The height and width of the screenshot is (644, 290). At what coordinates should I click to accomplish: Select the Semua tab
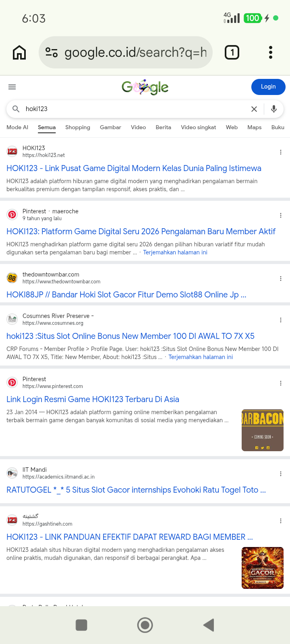point(47,127)
